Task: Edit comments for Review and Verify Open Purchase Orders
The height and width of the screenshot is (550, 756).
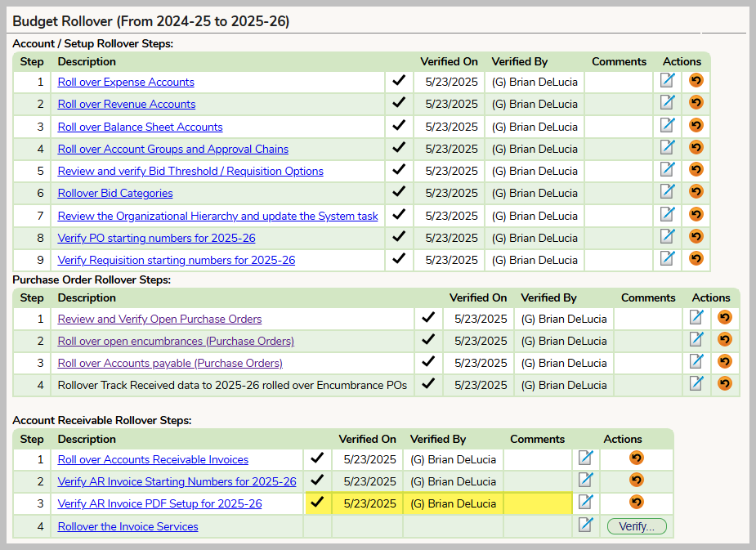Action: pyautogui.click(x=696, y=318)
